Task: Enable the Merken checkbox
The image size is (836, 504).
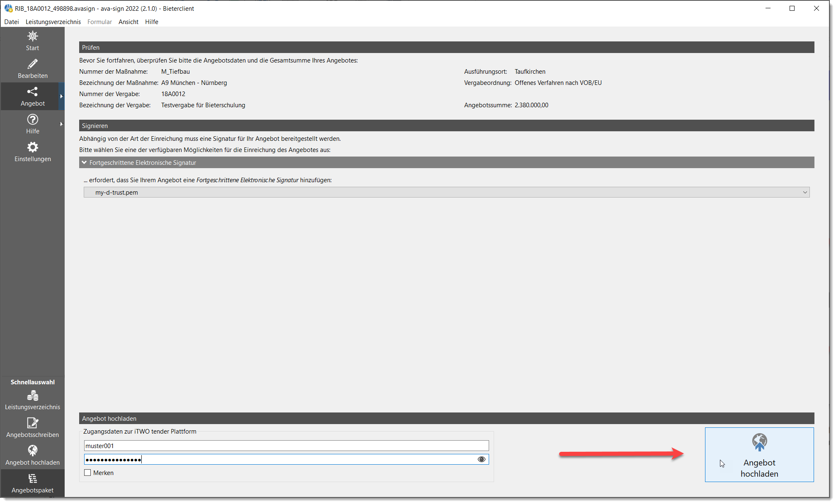Action: click(x=87, y=473)
